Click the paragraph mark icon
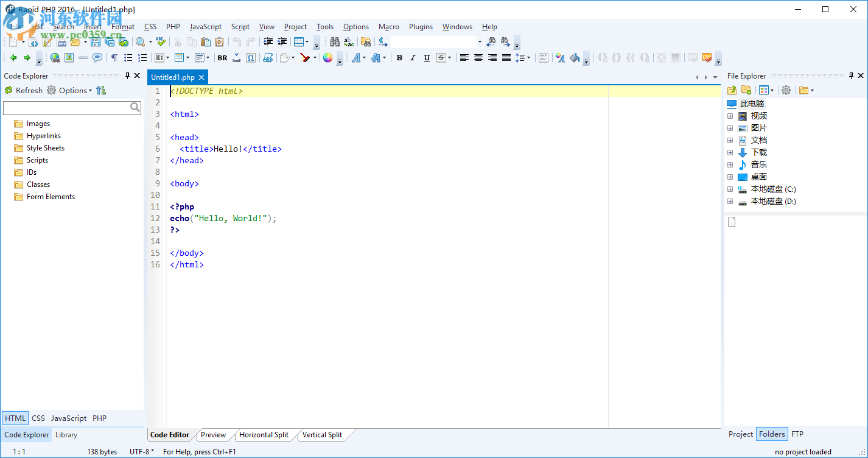This screenshot has height=458, width=868. (x=114, y=58)
